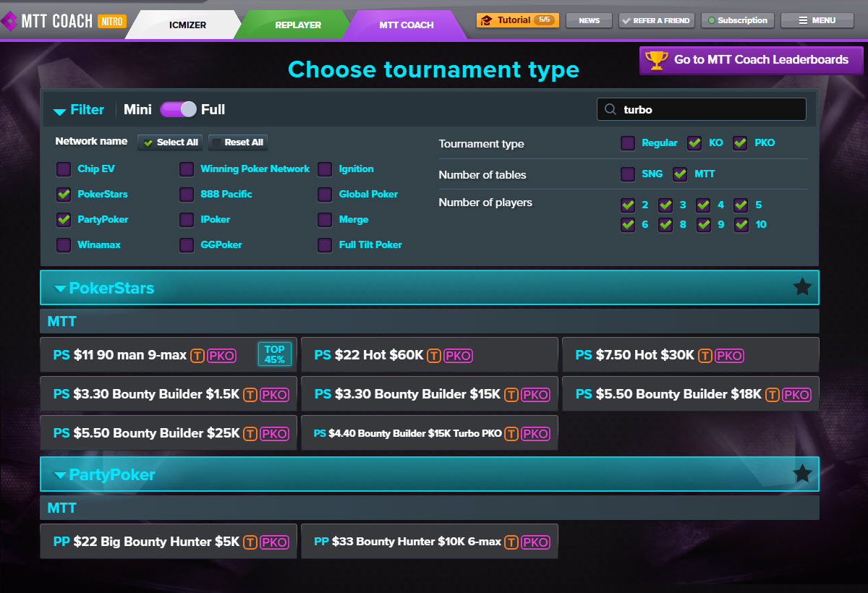This screenshot has height=593, width=868.
Task: Collapse the PokerStars section header
Action: click(x=429, y=288)
